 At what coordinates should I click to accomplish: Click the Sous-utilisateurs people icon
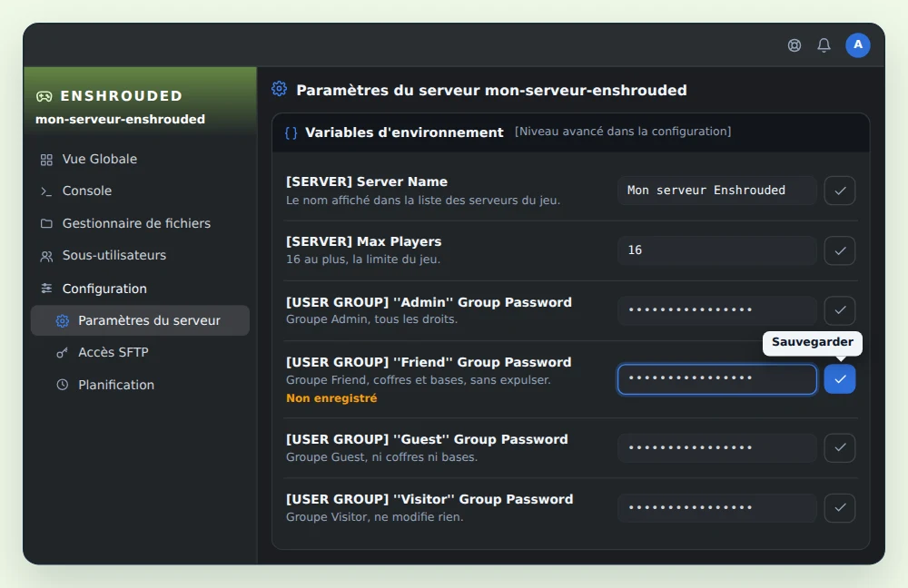pos(46,256)
